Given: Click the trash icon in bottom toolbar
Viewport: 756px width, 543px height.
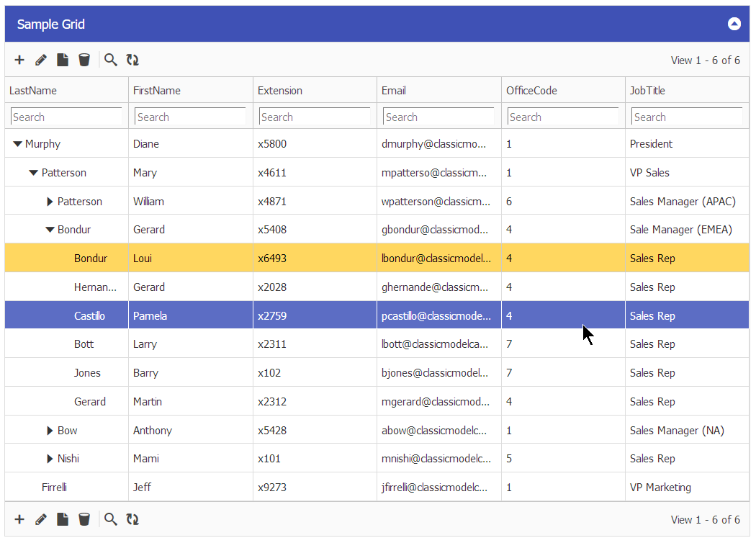Looking at the screenshot, I should coord(84,519).
